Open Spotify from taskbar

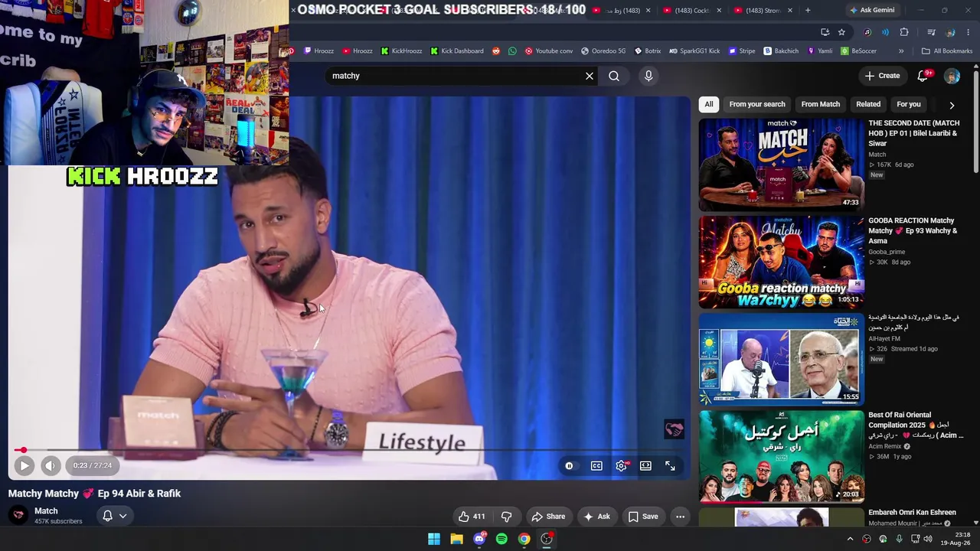501,539
